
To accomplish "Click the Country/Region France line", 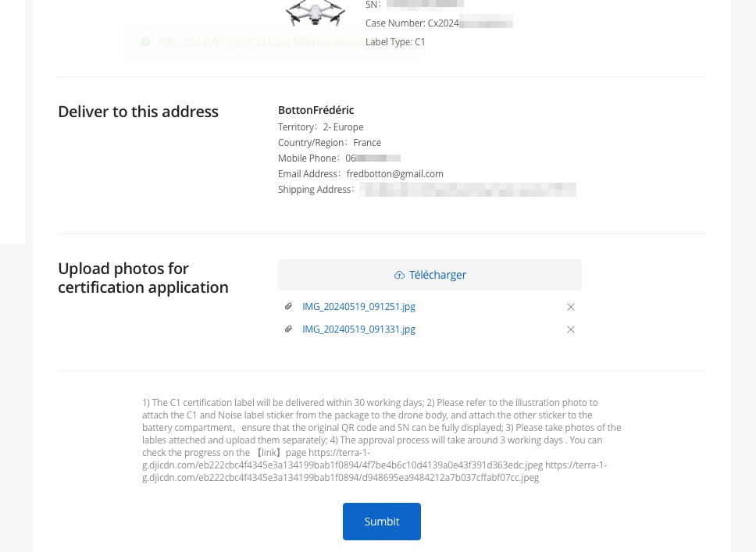I will tap(330, 143).
